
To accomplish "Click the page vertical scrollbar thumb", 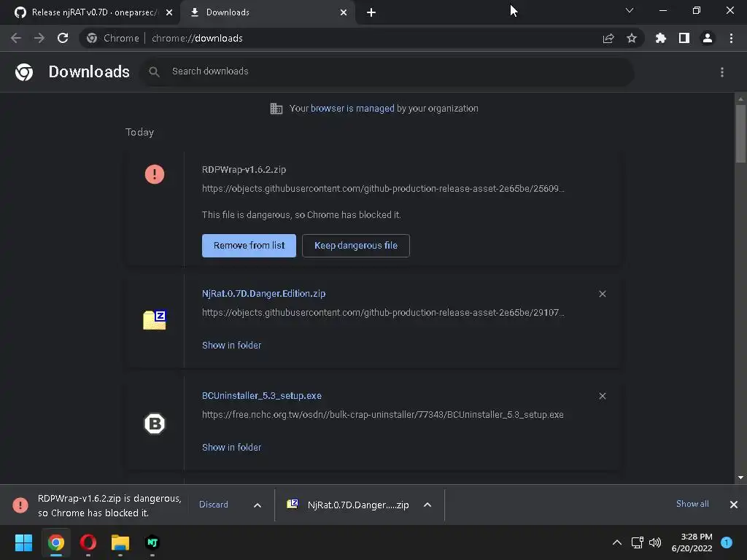I will (x=740, y=133).
